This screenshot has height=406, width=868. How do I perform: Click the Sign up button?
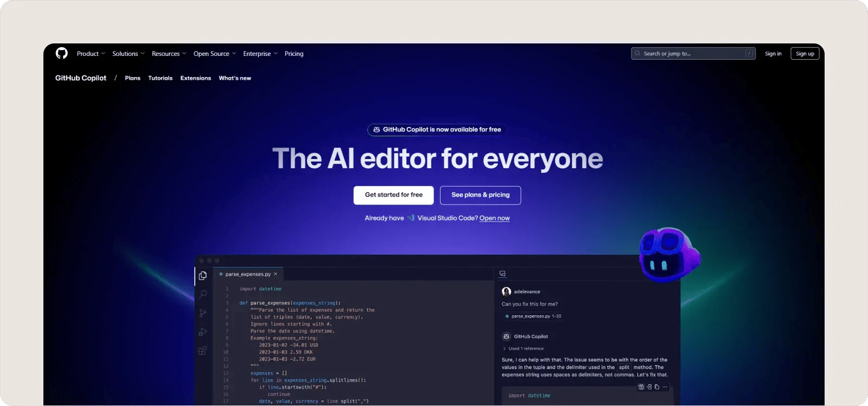(805, 53)
